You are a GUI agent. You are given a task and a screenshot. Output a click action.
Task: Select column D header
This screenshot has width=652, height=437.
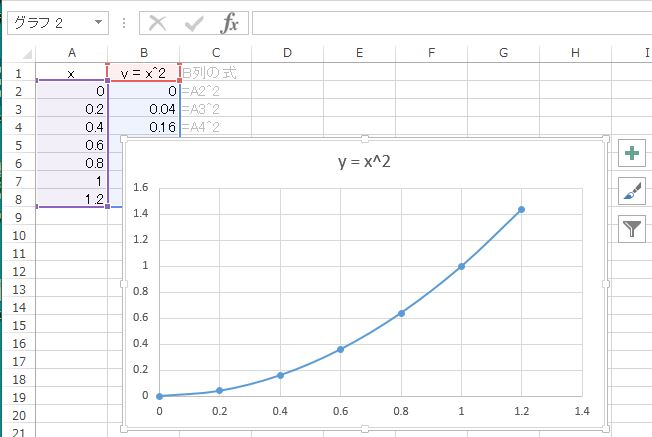pos(287,53)
